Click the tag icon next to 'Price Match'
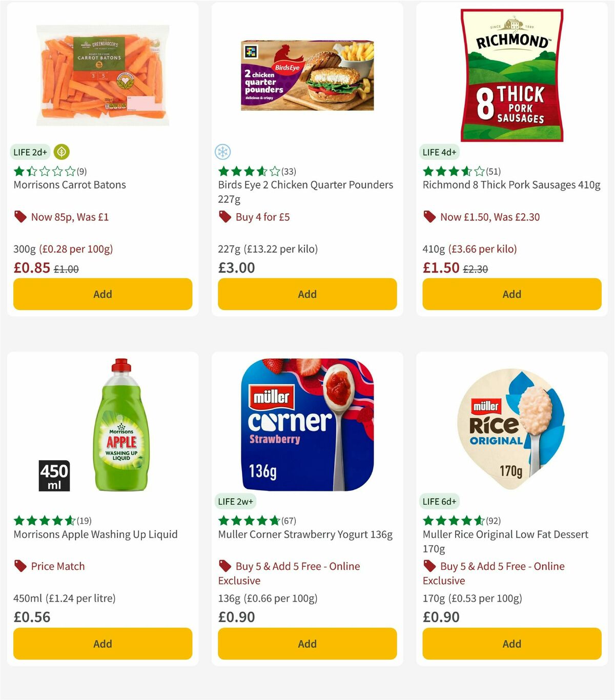Screen dimensions: 615x700 (20, 566)
